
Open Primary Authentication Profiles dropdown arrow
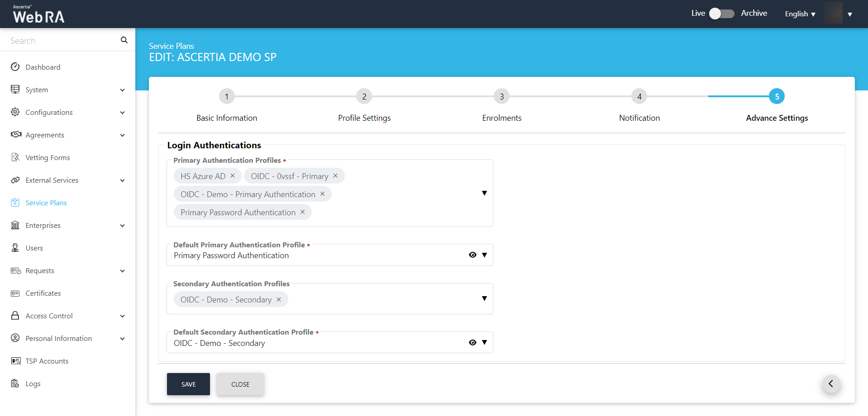[x=484, y=193]
